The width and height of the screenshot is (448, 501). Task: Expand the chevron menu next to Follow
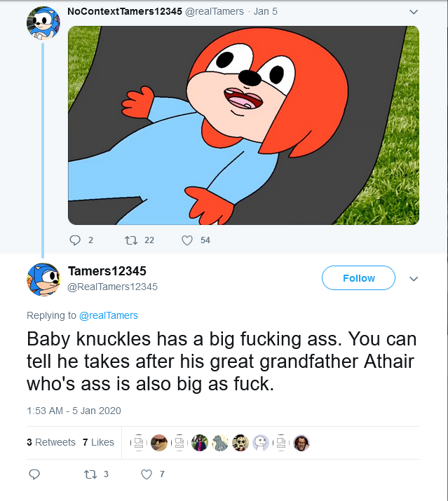tap(414, 279)
